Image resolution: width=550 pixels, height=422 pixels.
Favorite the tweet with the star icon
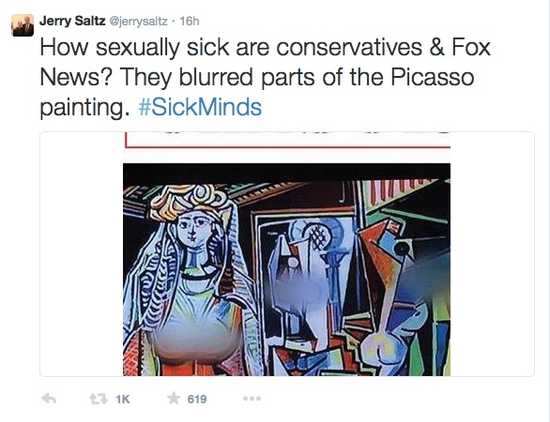[x=174, y=398]
